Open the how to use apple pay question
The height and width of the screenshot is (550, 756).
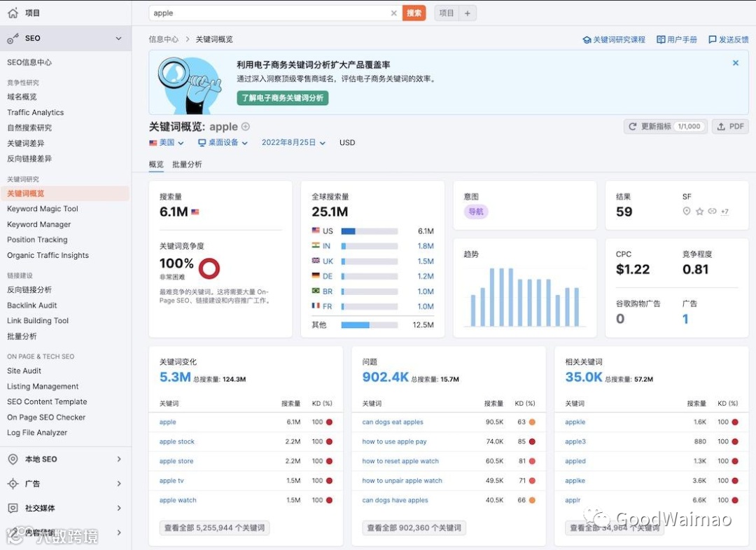coord(394,441)
